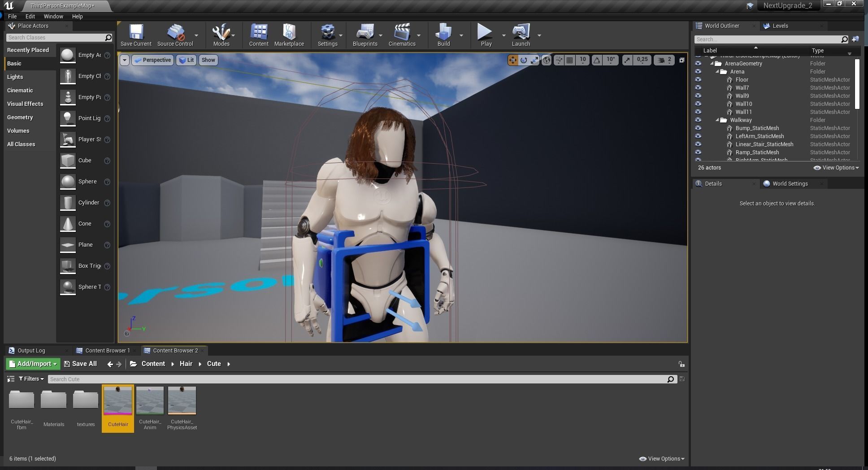The image size is (868, 470).
Task: Select rotate gizmo mode in viewport
Action: tap(524, 60)
